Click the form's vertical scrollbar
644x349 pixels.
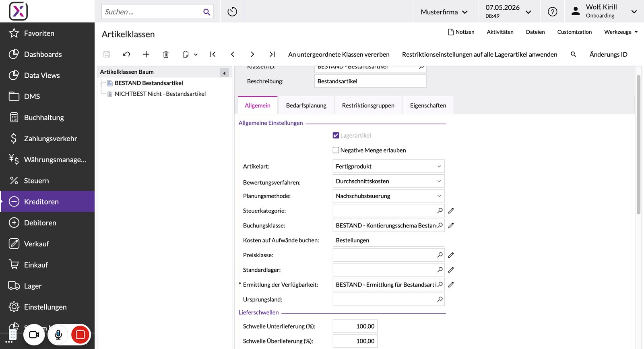coord(638,145)
